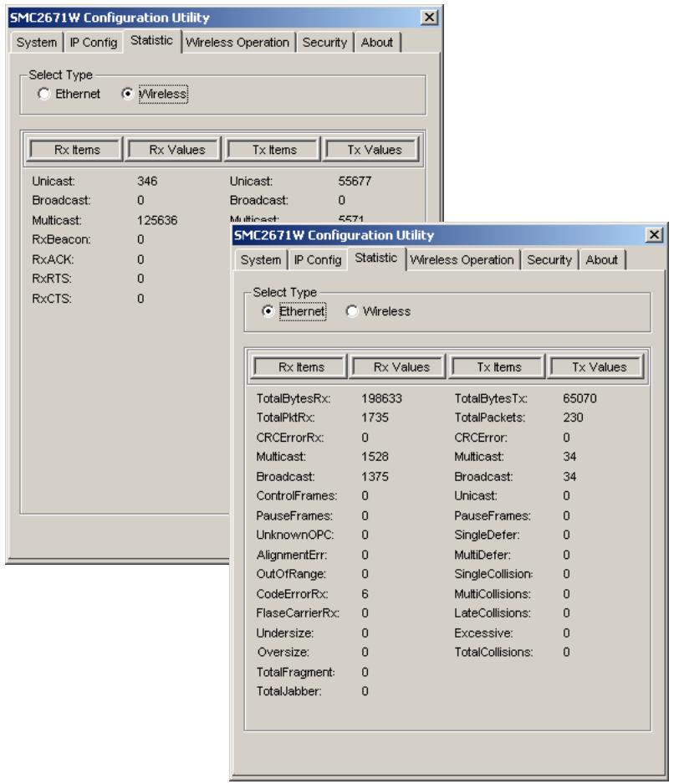
Task: Click TotalBytesTx value 65070
Action: click(x=580, y=398)
